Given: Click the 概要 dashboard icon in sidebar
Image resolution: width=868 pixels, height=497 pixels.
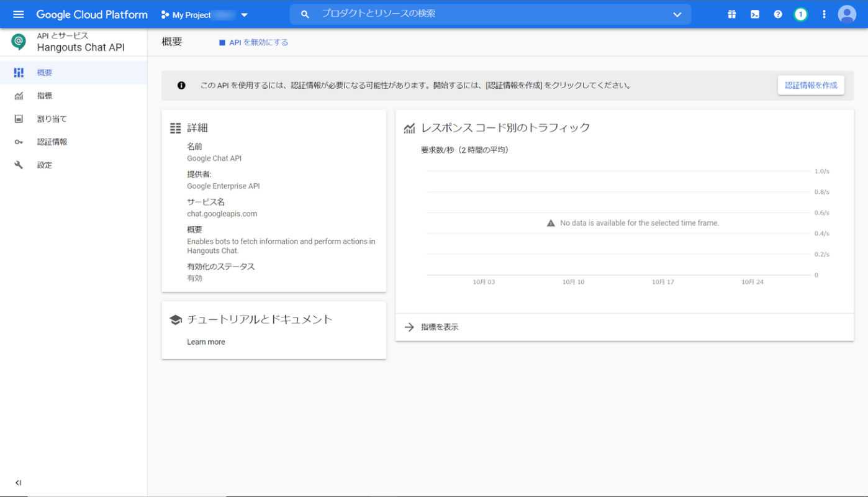Looking at the screenshot, I should [x=19, y=73].
